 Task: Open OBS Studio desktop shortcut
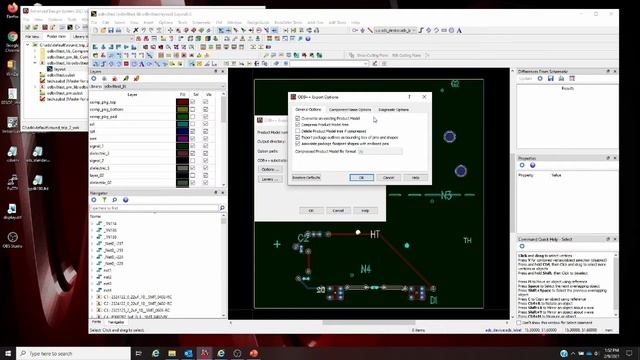12,240
